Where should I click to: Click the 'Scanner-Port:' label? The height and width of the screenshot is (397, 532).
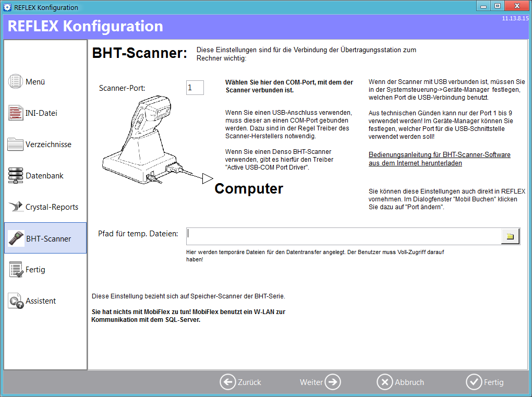click(x=122, y=88)
